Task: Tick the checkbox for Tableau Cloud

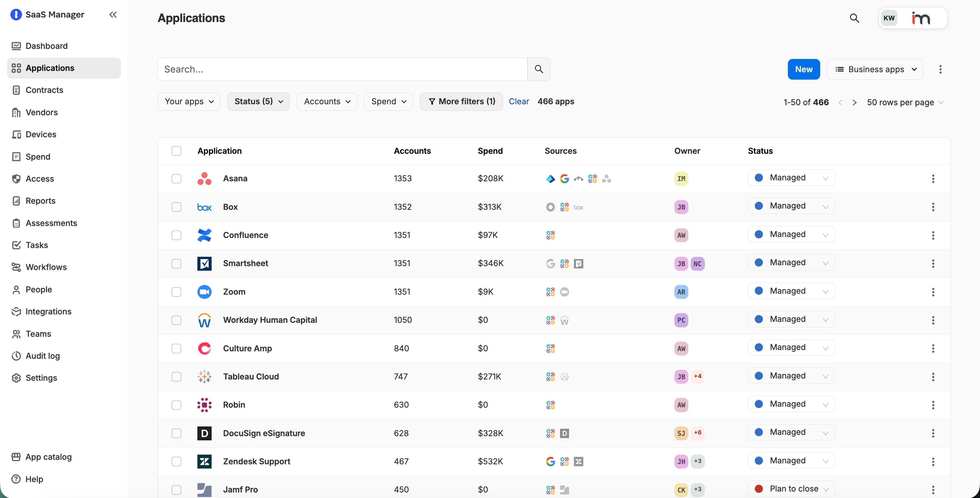Action: [x=176, y=377]
